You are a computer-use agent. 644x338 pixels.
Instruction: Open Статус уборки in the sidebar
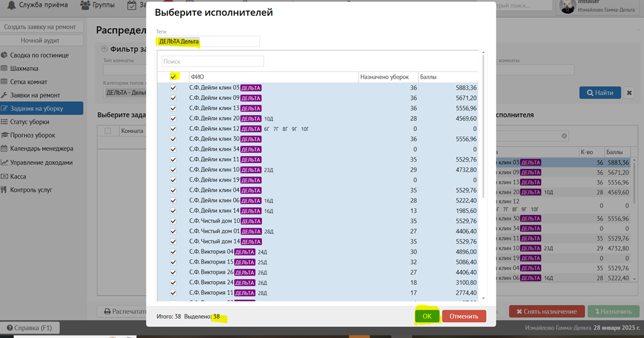[x=29, y=122]
